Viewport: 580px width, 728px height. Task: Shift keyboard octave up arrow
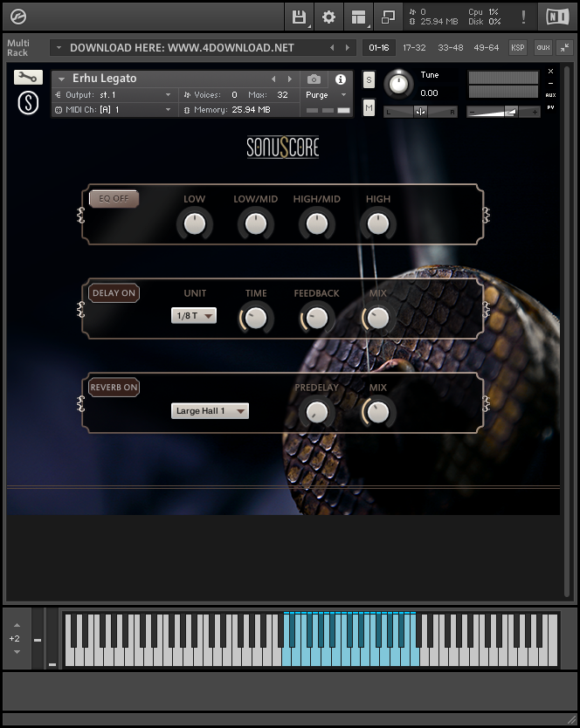pyautogui.click(x=17, y=625)
